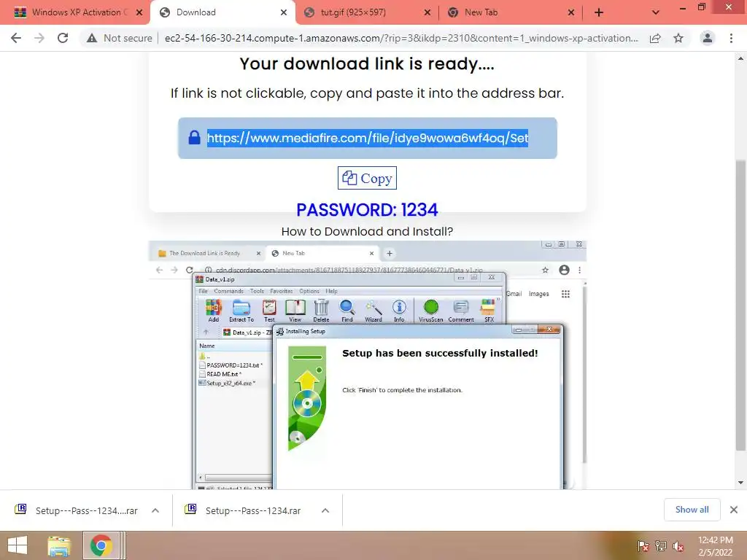Click Chrome icon in taskbar
This screenshot has width=747, height=560.
pyautogui.click(x=101, y=545)
